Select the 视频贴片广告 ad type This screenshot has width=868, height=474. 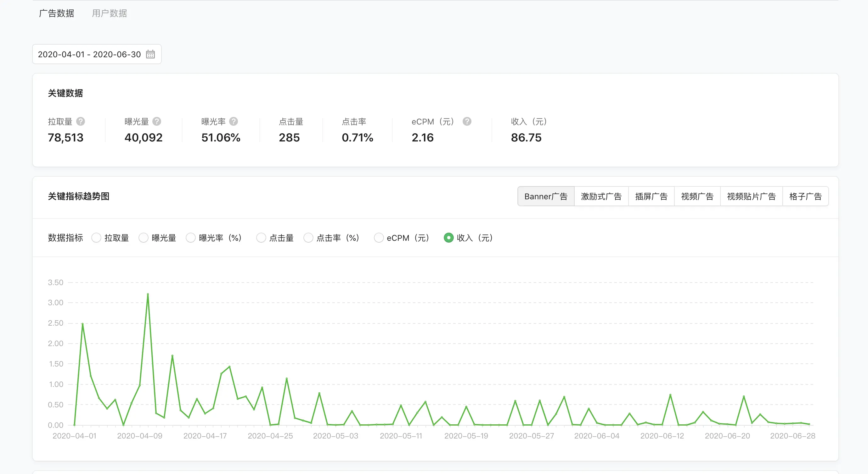[x=751, y=196]
